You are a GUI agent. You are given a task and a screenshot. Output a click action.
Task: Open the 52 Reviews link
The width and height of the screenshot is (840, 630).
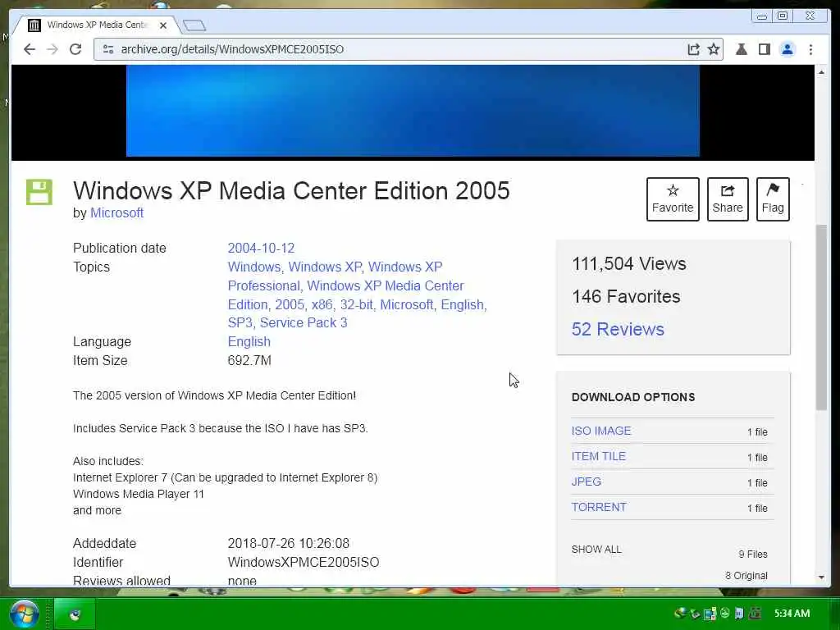[618, 329]
